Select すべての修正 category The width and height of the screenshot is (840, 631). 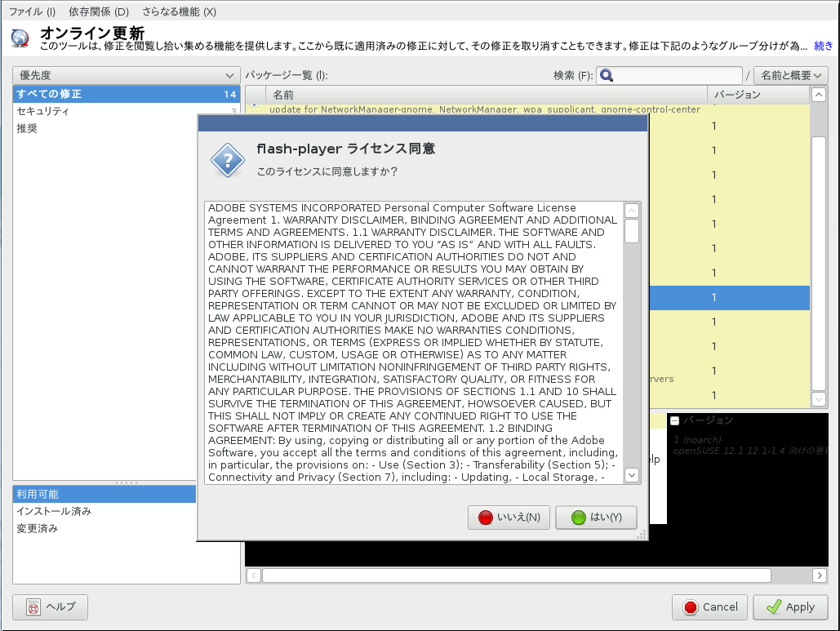126,94
